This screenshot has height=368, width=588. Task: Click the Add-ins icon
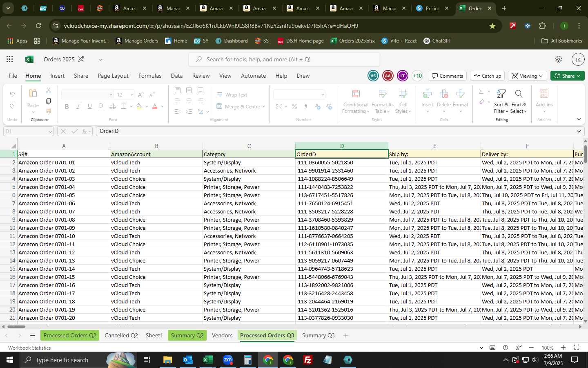(544, 94)
